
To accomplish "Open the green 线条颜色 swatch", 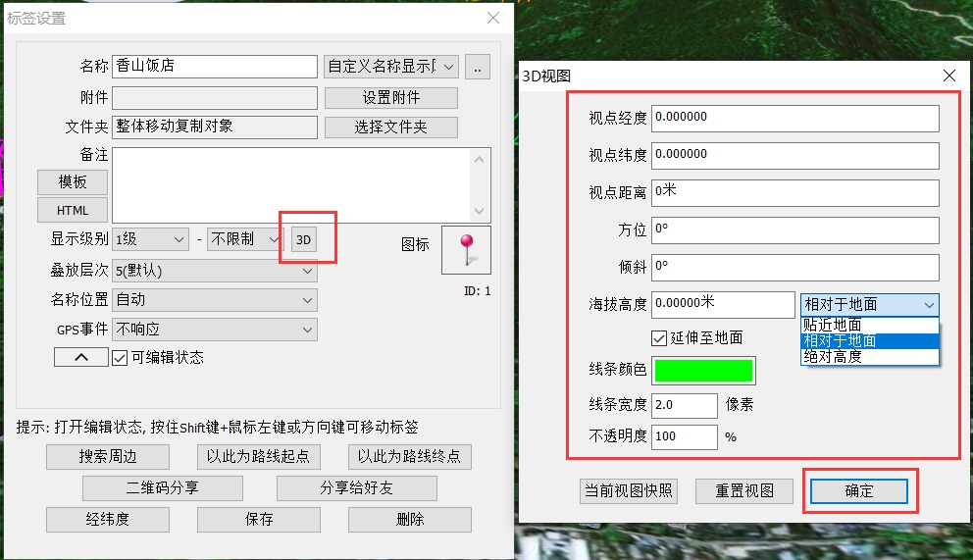I will [x=703, y=370].
